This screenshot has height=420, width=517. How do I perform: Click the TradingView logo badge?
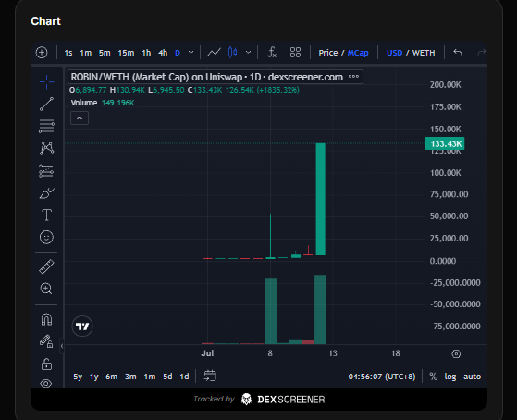[x=82, y=327]
